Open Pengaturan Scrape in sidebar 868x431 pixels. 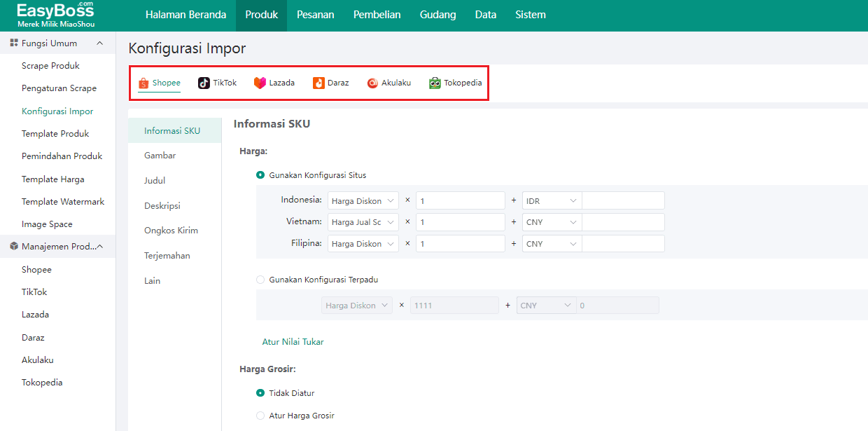click(57, 88)
